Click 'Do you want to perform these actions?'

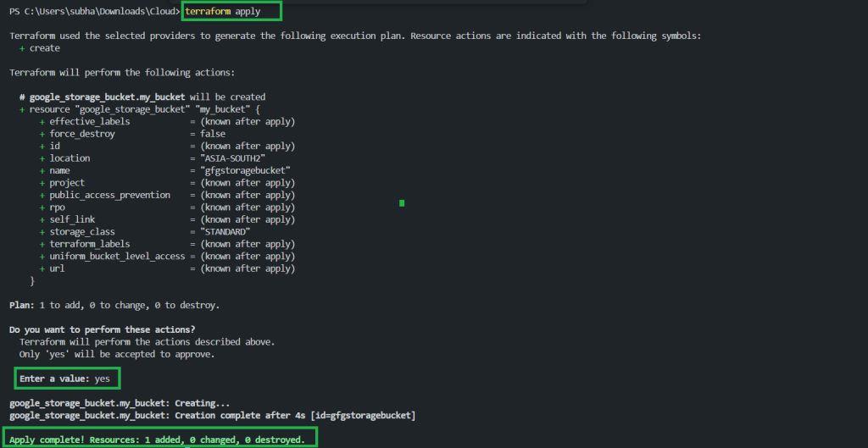103,329
